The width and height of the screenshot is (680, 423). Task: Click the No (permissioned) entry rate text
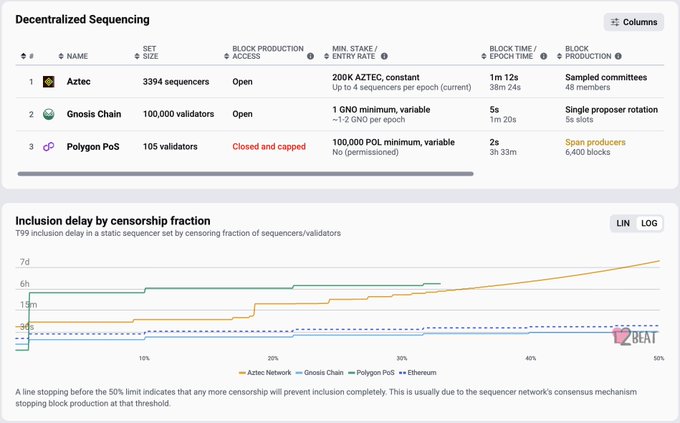[365, 152]
